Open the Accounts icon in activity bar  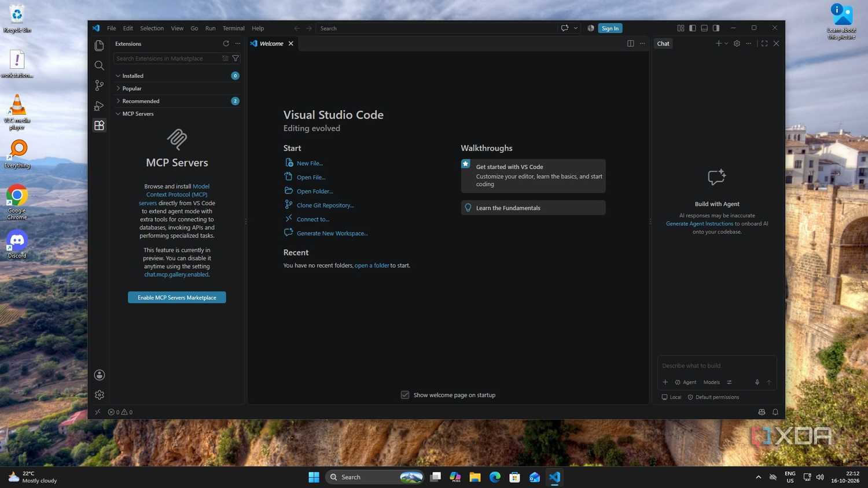(100, 375)
